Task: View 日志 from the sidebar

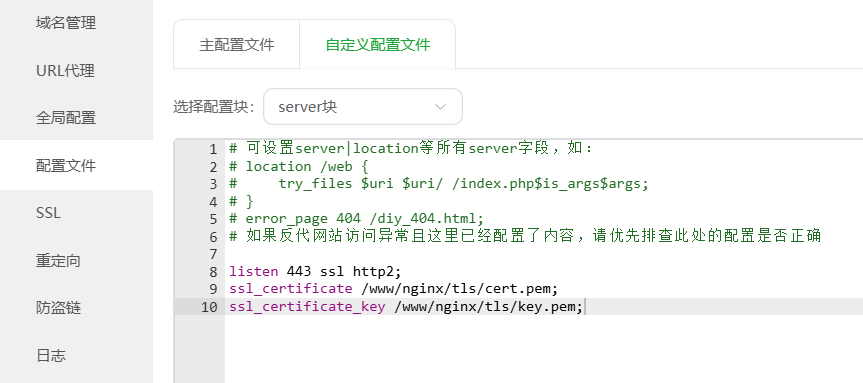Action: pyautogui.click(x=51, y=355)
